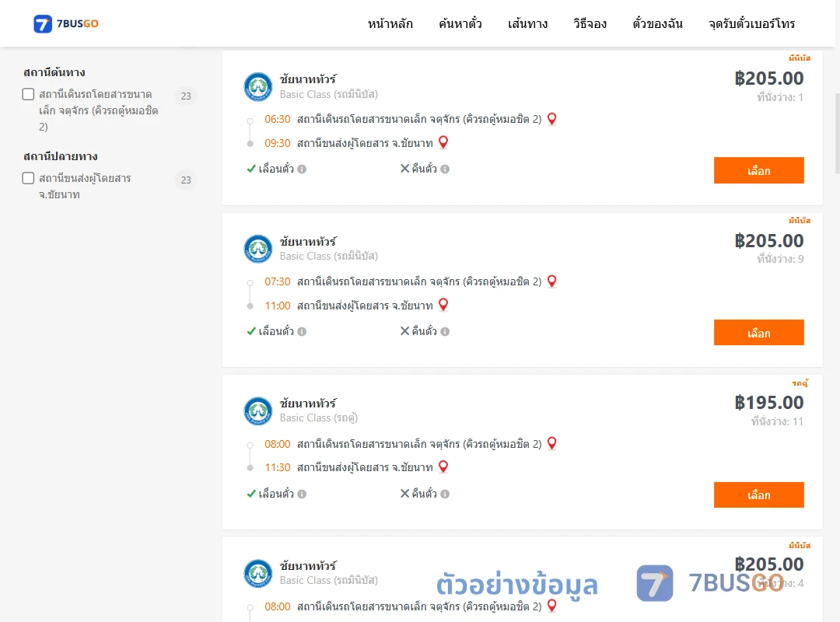Click ชัยนาททัวร์ operator logo on 07:30 trip

(258, 249)
